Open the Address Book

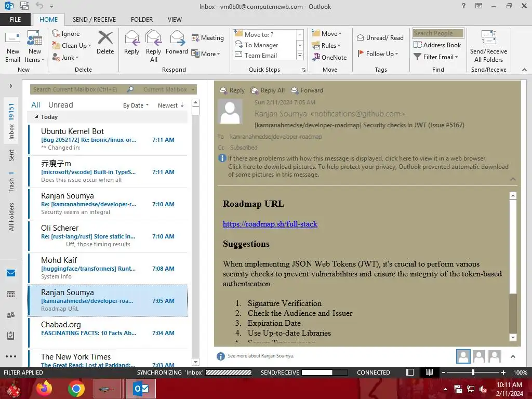tap(437, 45)
